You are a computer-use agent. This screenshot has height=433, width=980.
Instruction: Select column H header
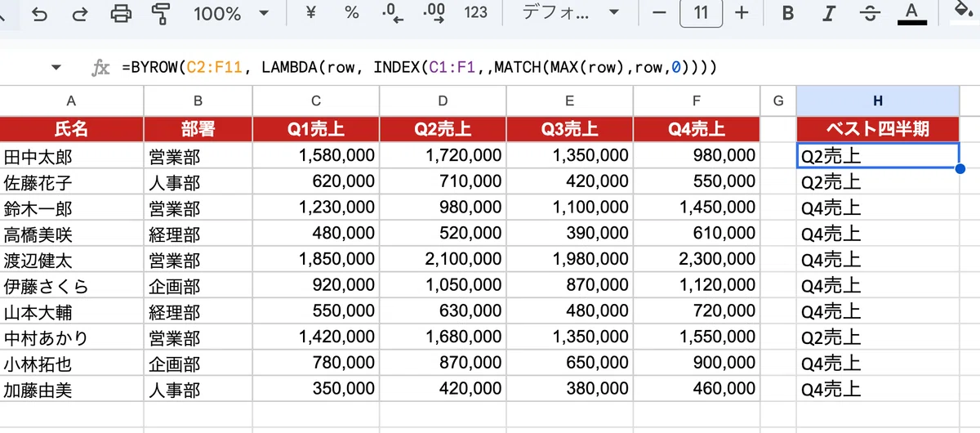878,100
